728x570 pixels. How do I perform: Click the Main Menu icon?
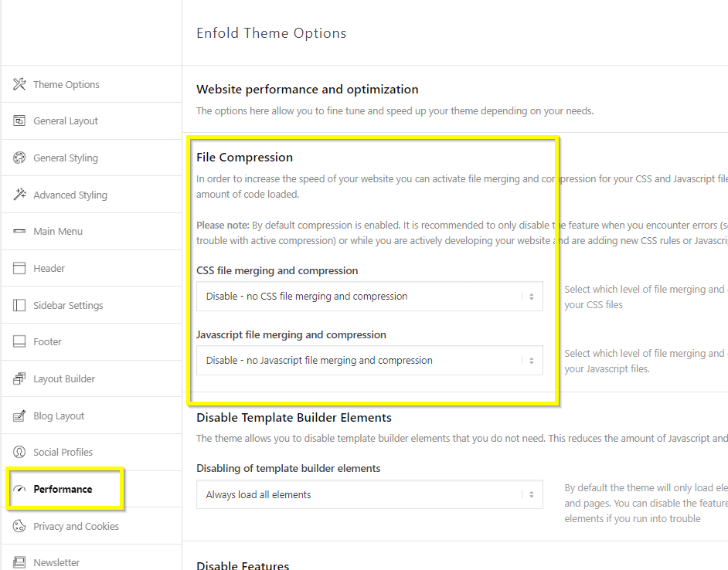pyautogui.click(x=19, y=231)
